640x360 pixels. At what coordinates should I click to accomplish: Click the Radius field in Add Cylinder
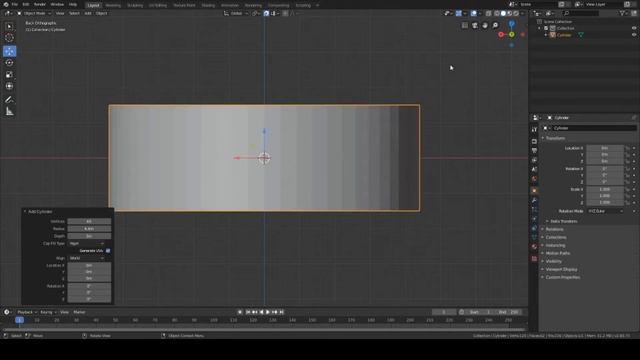tap(89, 229)
